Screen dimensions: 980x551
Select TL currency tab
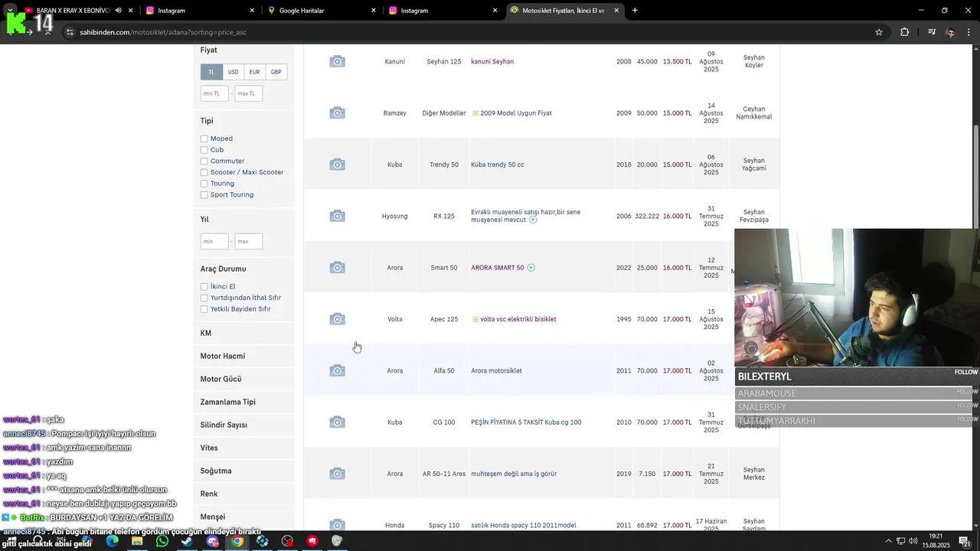211,72
